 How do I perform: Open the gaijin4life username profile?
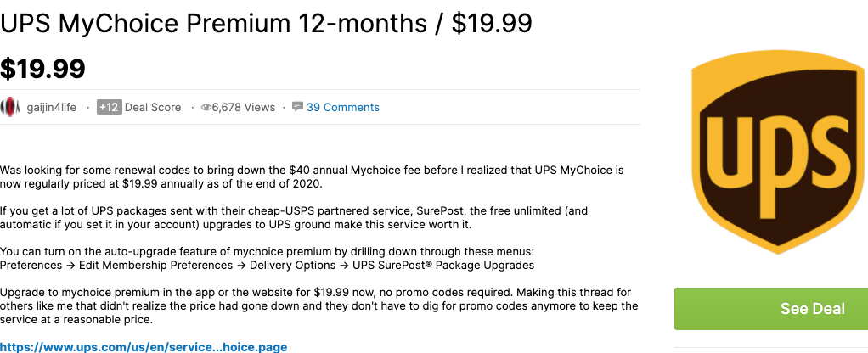coord(54,108)
